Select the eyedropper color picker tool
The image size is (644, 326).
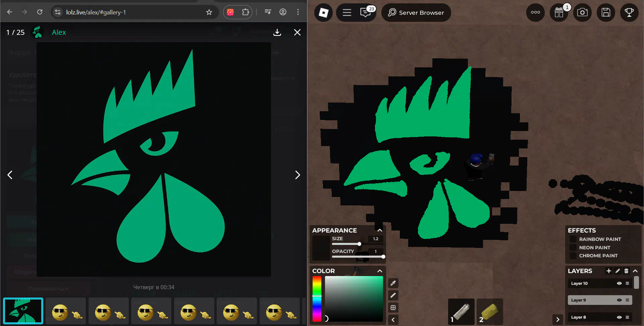pyautogui.click(x=393, y=283)
